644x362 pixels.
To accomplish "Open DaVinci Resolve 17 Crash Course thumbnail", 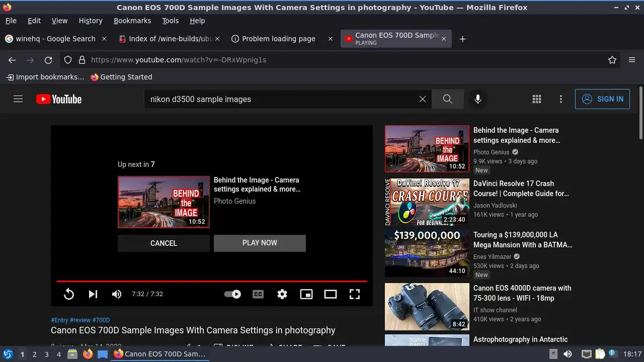I will click(x=427, y=202).
